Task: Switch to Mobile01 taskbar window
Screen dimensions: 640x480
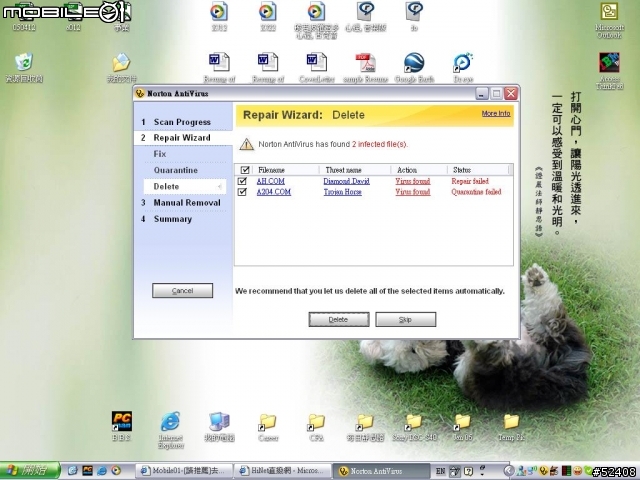Action: [x=184, y=471]
